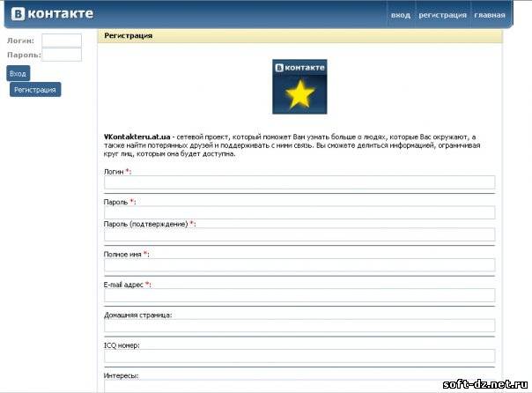This screenshot has height=393, width=532.
Task: Click the ВКонтакте star image
Action: point(299,87)
